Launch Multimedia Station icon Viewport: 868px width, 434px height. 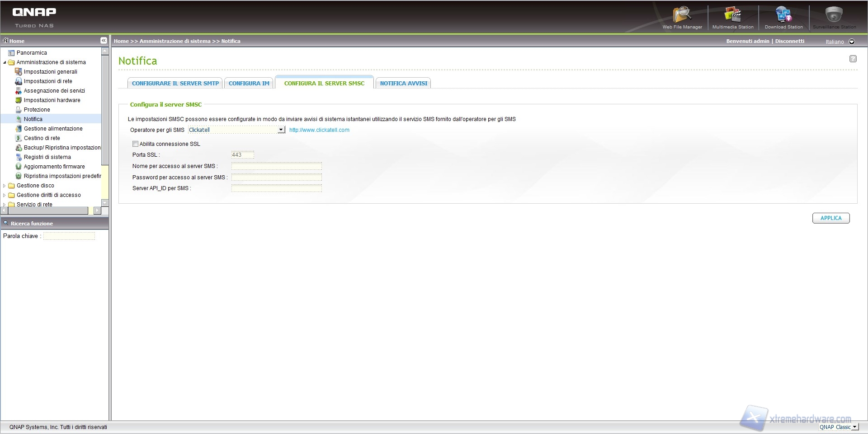(x=732, y=15)
